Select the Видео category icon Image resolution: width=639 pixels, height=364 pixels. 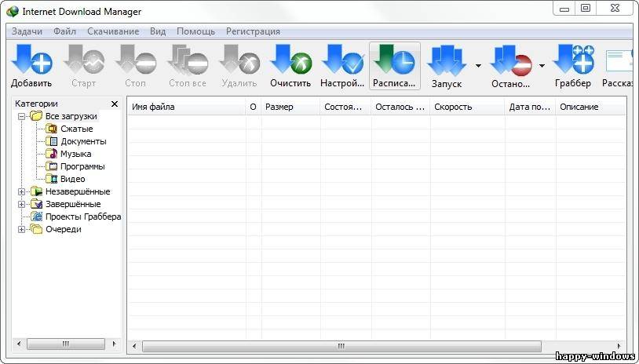point(51,179)
